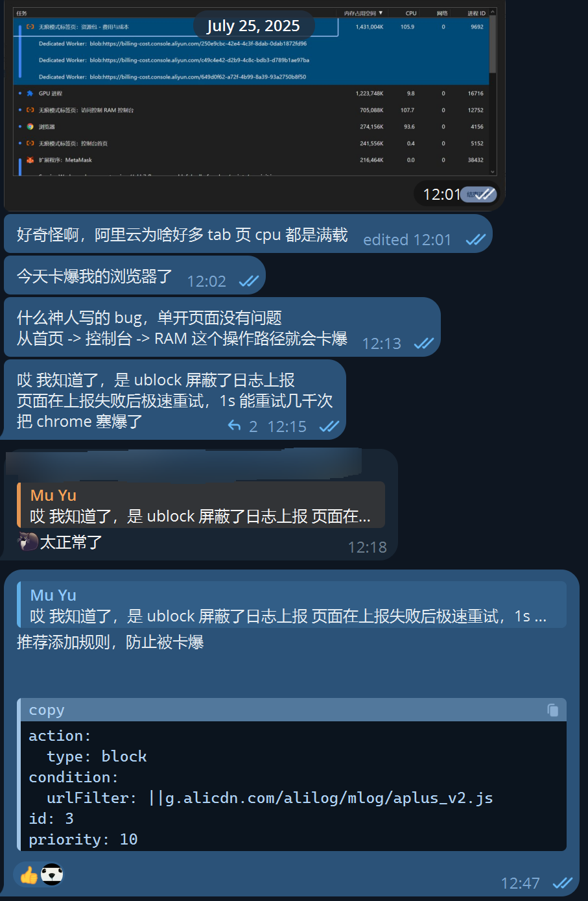
Task: Select the 控制台首页 tab row
Action: [254, 143]
